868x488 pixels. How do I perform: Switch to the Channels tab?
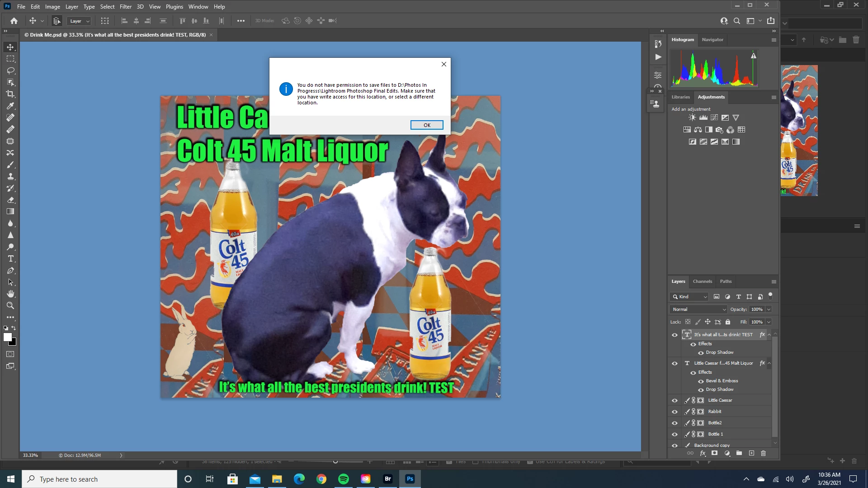pyautogui.click(x=702, y=281)
